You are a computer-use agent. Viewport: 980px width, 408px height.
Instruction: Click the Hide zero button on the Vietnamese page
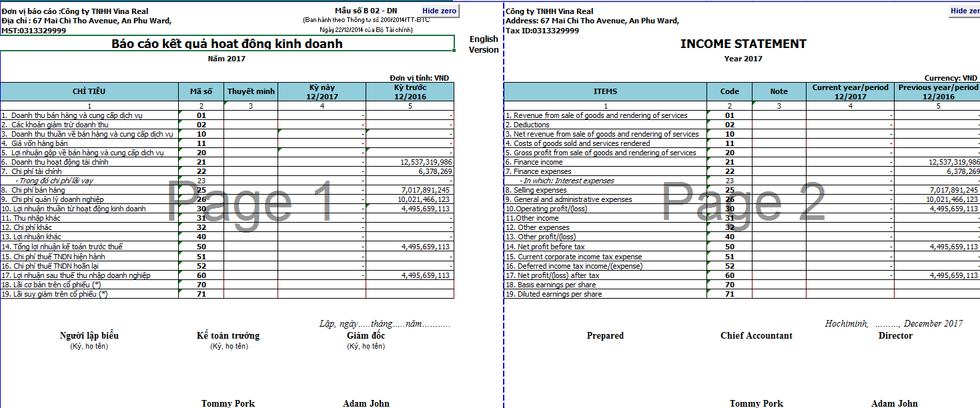(440, 11)
